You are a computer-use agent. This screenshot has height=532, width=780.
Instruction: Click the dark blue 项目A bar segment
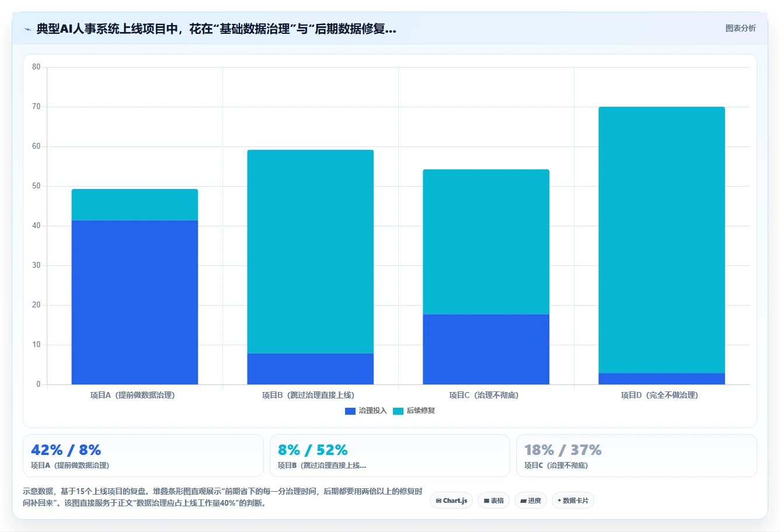coord(135,302)
